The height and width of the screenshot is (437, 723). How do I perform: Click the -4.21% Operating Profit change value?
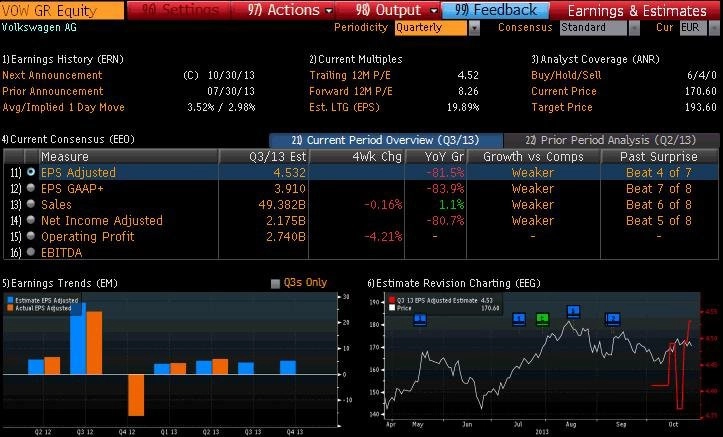[x=383, y=237]
